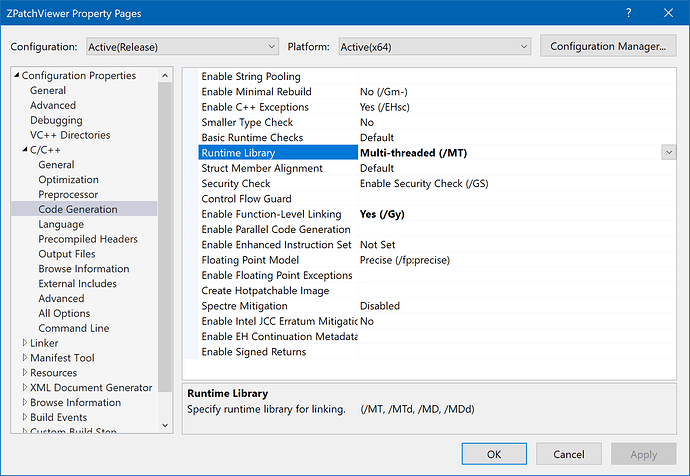
Task: Select the Language page
Action: point(61,224)
